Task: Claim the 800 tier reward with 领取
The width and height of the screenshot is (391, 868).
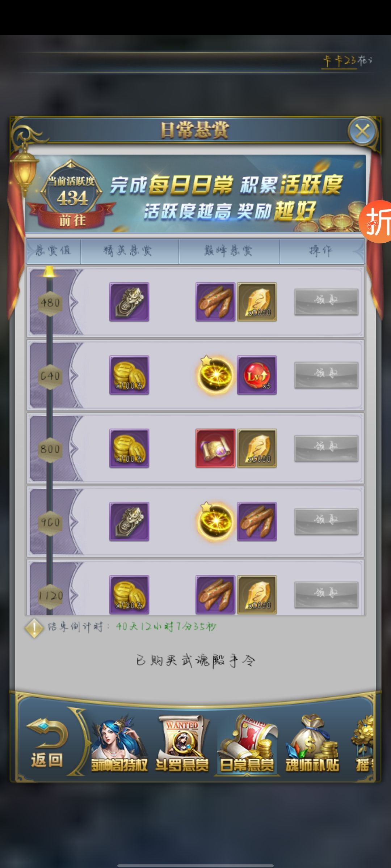Action: coord(326,448)
